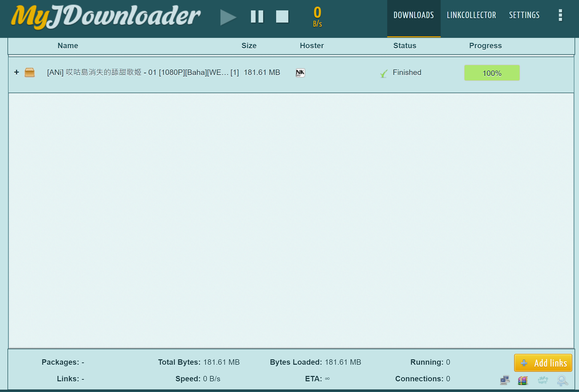
Task: Click the Add links button
Action: click(x=543, y=363)
